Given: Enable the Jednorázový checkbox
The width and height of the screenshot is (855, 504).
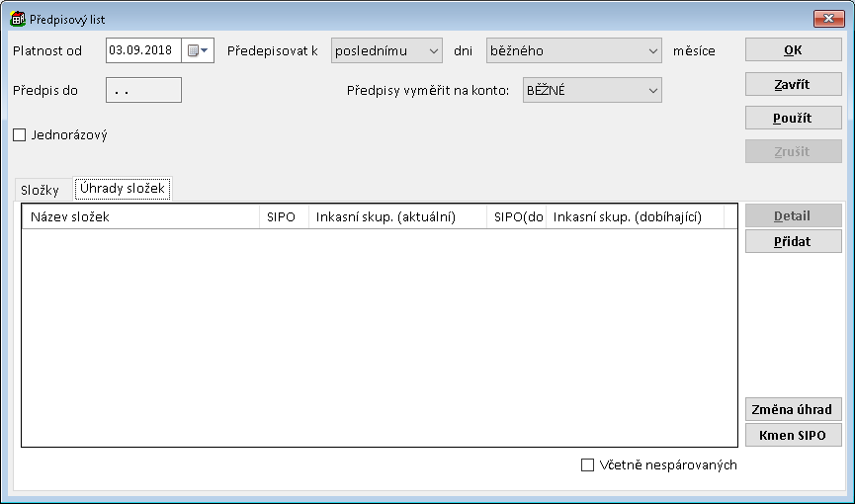Looking at the screenshot, I should 19,135.
